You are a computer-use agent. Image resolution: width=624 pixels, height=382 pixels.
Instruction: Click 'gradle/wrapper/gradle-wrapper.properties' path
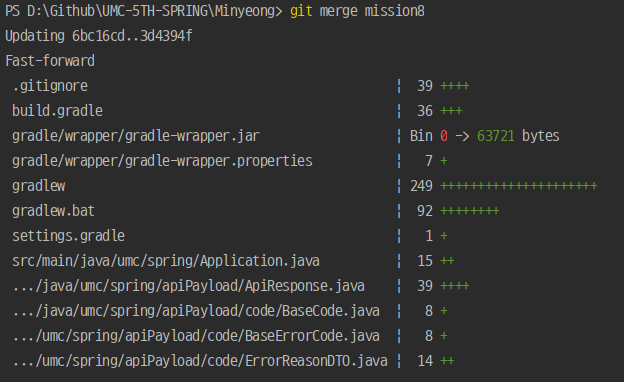pos(162,161)
